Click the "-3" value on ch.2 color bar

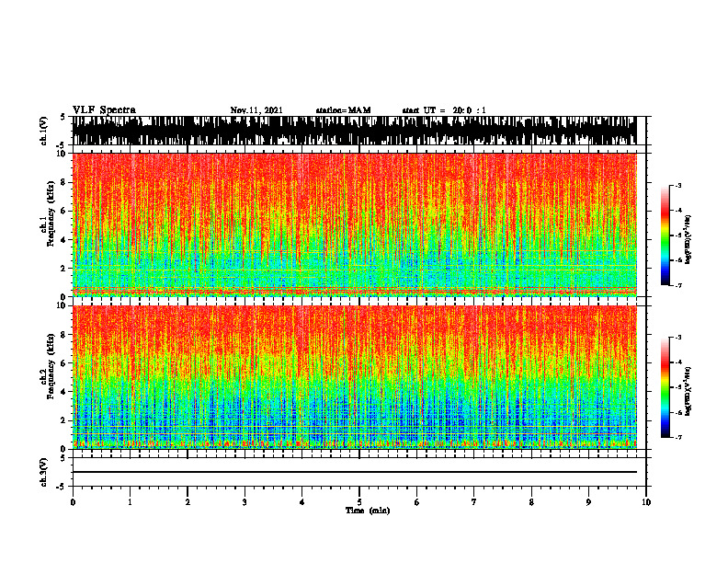(677, 338)
